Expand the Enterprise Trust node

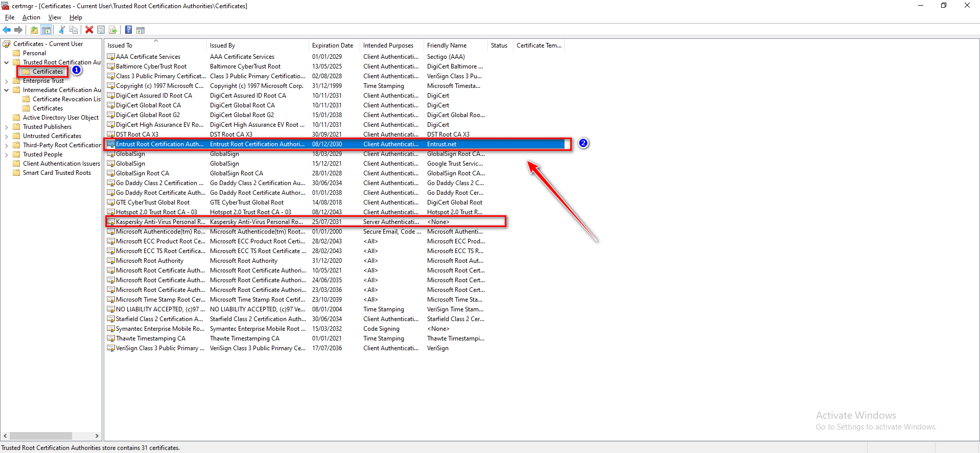pos(6,81)
